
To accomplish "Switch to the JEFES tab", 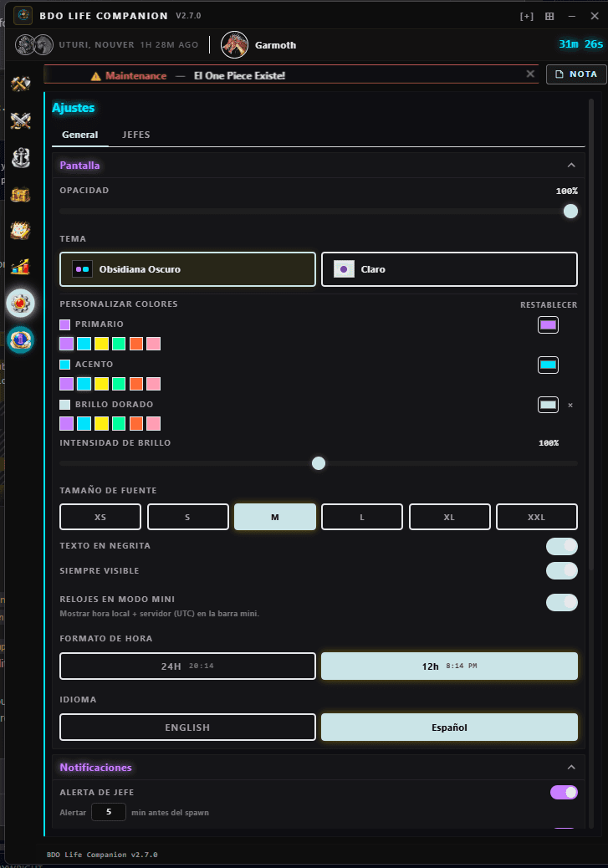I will (x=135, y=135).
